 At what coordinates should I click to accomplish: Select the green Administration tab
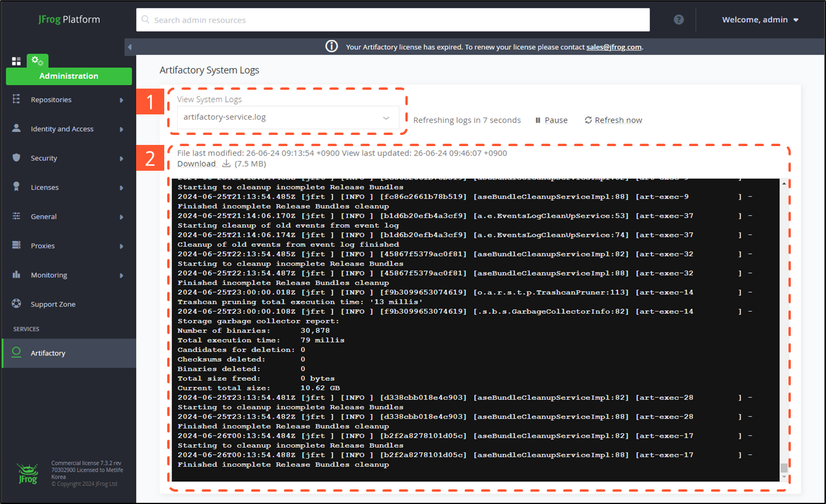[69, 76]
